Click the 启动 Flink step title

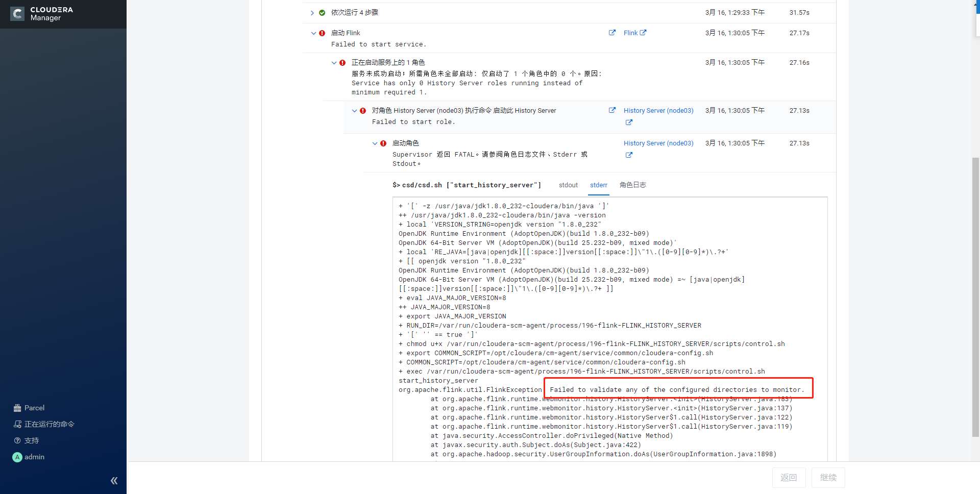[346, 33]
